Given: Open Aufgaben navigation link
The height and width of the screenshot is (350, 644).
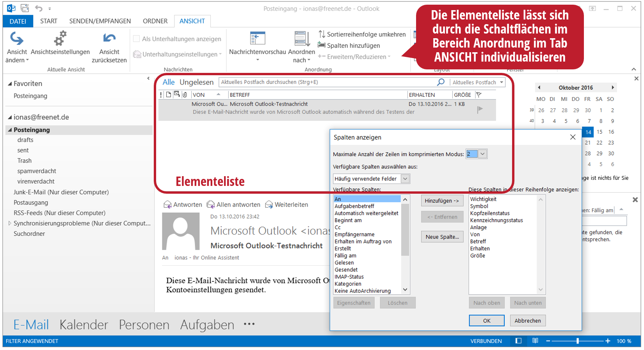Looking at the screenshot, I should pos(207,324).
